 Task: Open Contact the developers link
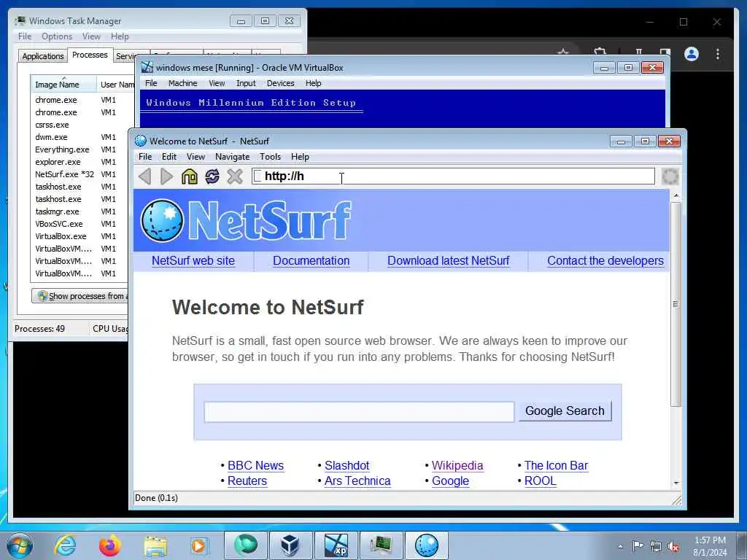click(605, 260)
